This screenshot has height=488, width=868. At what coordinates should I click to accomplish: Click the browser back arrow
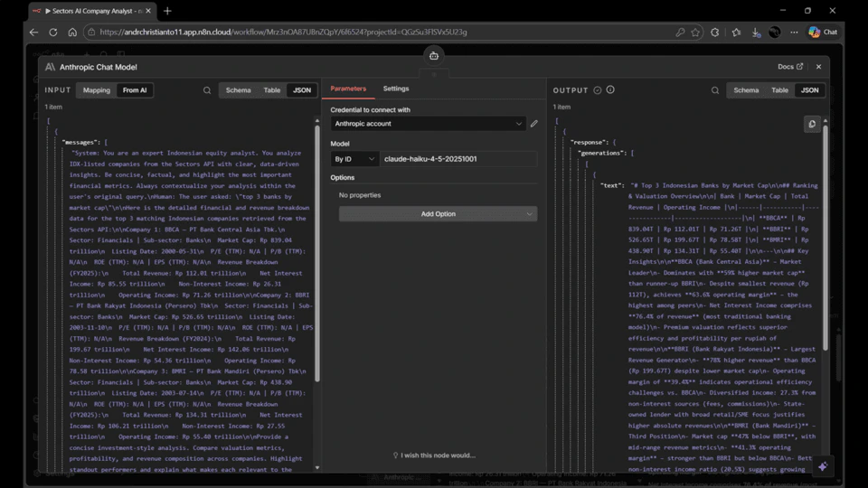(x=33, y=33)
